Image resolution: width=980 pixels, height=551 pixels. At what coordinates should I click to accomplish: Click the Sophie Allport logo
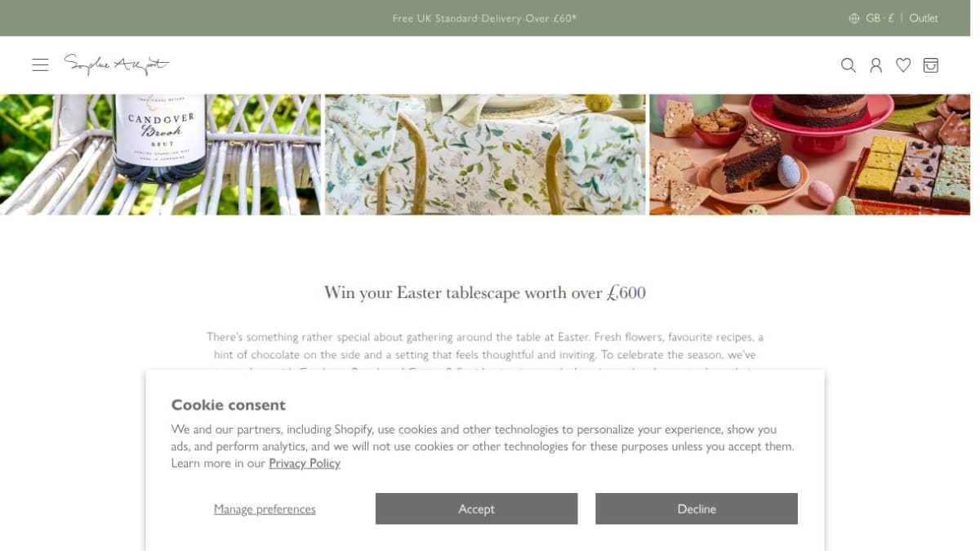(117, 64)
